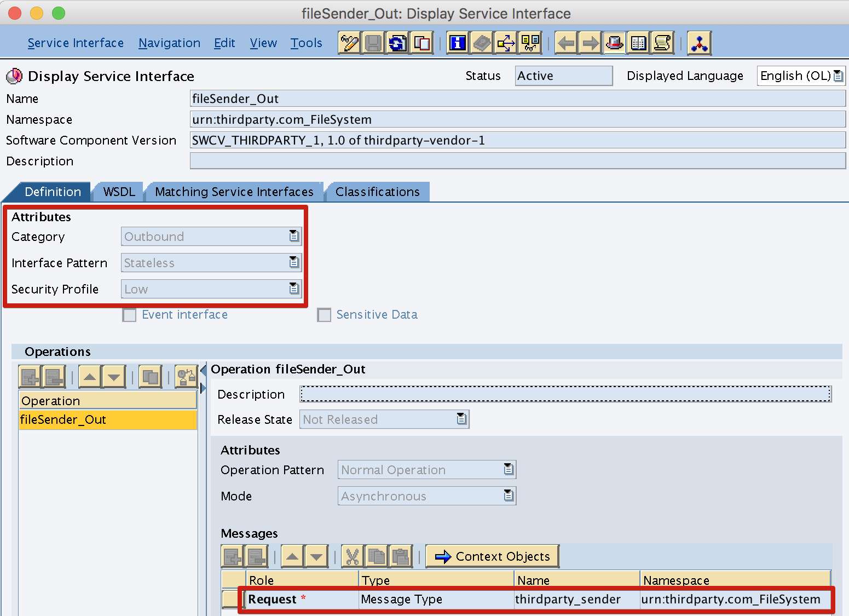Click the Context Objects button

tap(491, 556)
